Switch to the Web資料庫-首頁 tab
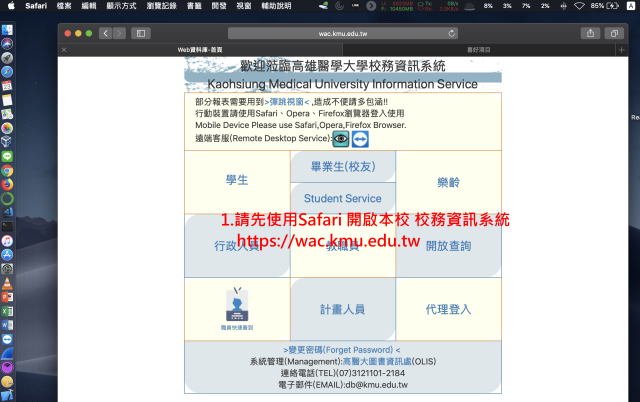Viewport: 640px width, 402px height. pyautogui.click(x=200, y=50)
